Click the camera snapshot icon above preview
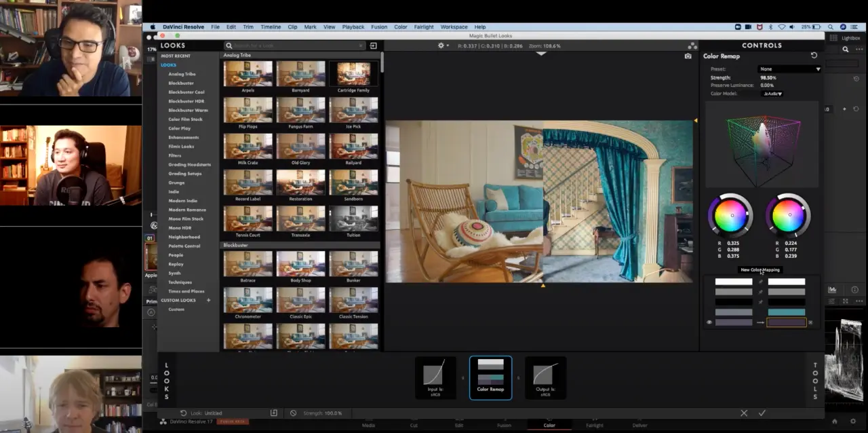The height and width of the screenshot is (433, 868). (x=688, y=56)
